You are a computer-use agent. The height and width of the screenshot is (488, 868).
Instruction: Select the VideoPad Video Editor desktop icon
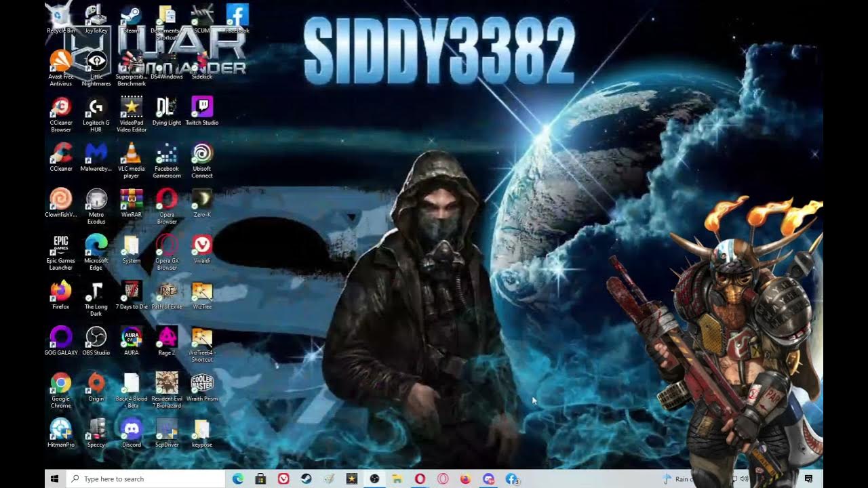click(132, 114)
